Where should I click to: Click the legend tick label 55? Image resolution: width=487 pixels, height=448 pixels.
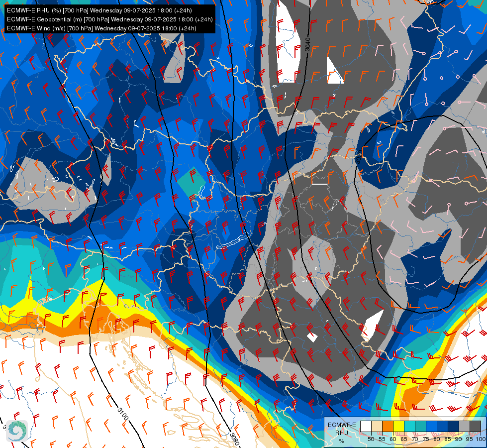click(x=382, y=439)
